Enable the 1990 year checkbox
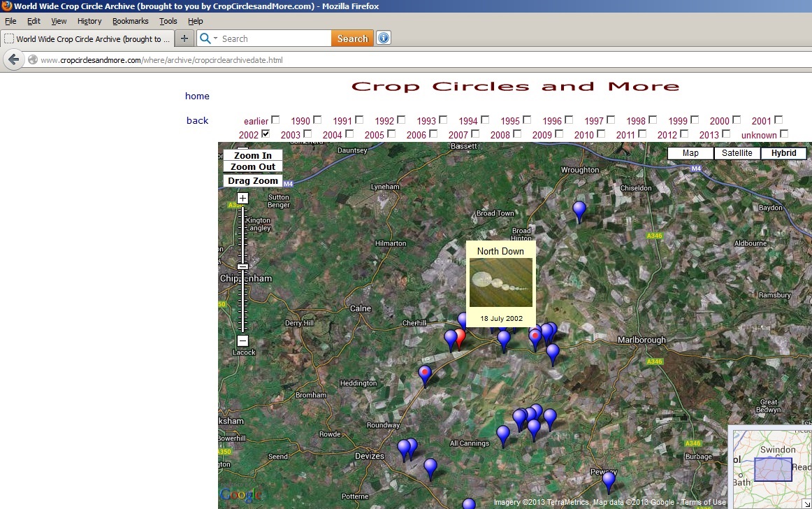Image resolution: width=812 pixels, height=509 pixels. (317, 120)
